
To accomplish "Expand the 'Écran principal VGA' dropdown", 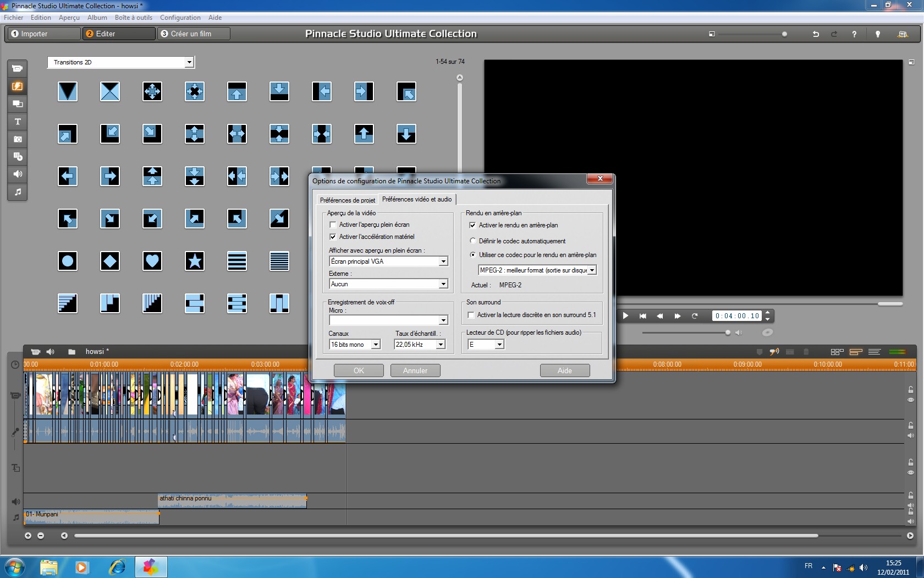I will pyautogui.click(x=443, y=261).
